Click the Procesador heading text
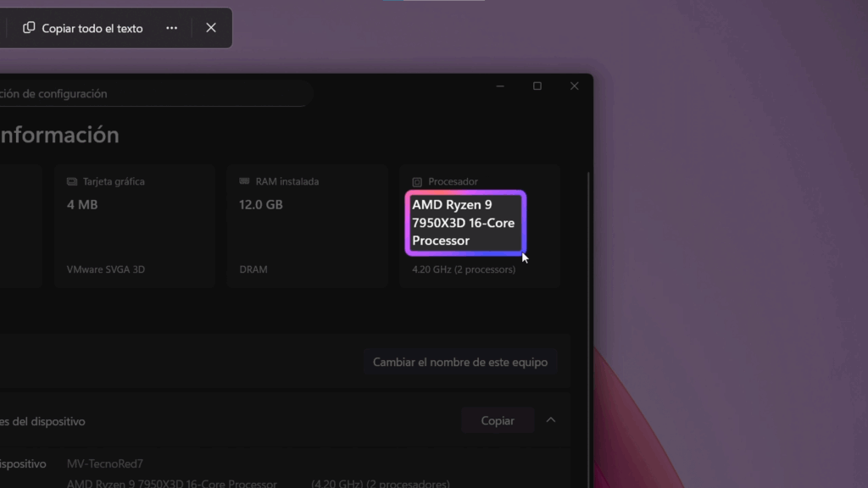The width and height of the screenshot is (868, 488). tap(453, 181)
